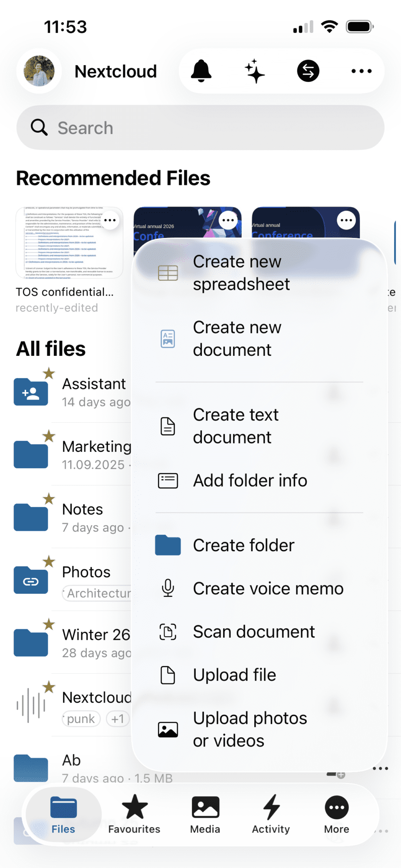Open the top-bar three-dot menu
This screenshot has width=401, height=868.
pos(361,71)
